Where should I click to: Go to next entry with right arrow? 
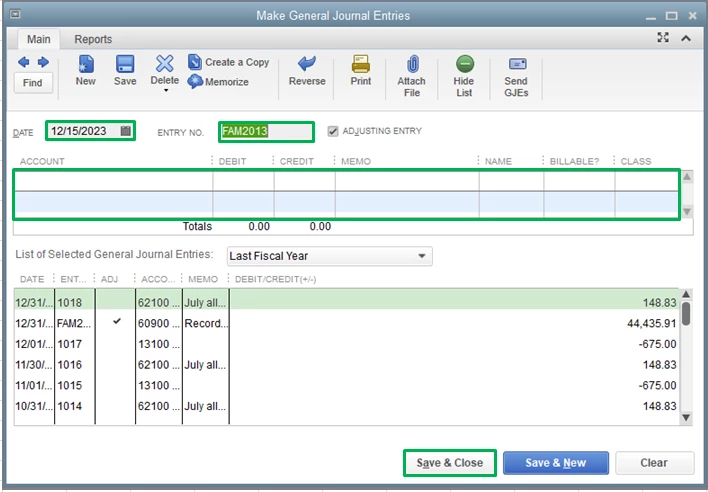tap(43, 62)
